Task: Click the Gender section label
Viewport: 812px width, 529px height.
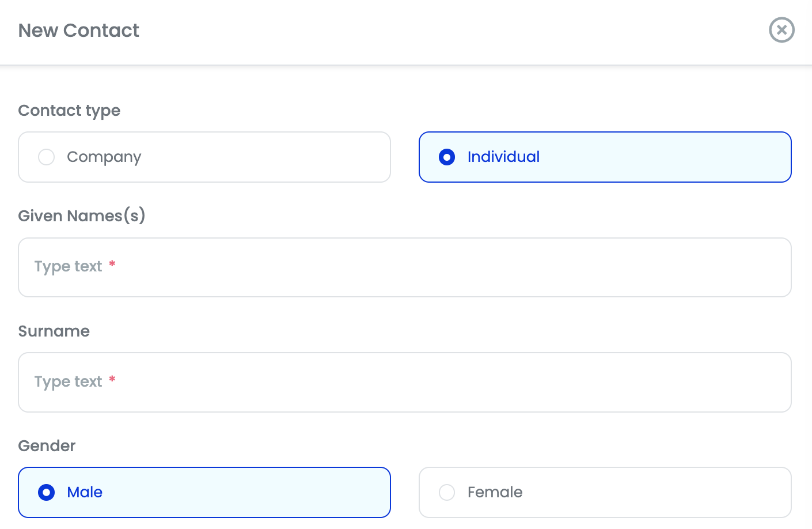Action: tap(47, 445)
